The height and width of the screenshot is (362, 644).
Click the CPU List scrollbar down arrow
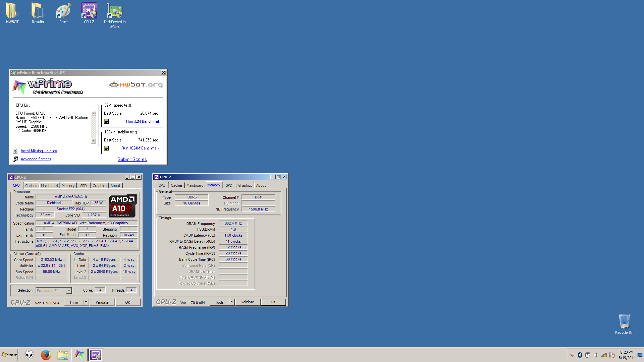(94, 141)
